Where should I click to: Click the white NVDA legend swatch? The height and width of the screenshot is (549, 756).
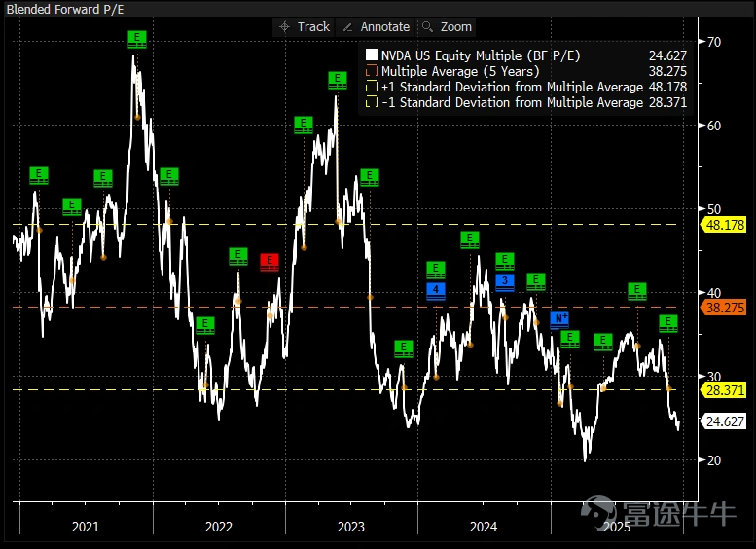coord(372,55)
